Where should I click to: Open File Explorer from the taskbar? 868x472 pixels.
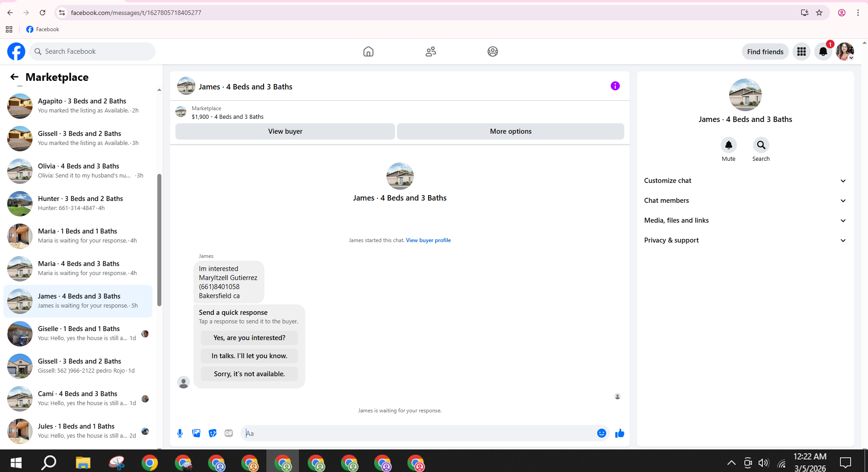coord(83,463)
